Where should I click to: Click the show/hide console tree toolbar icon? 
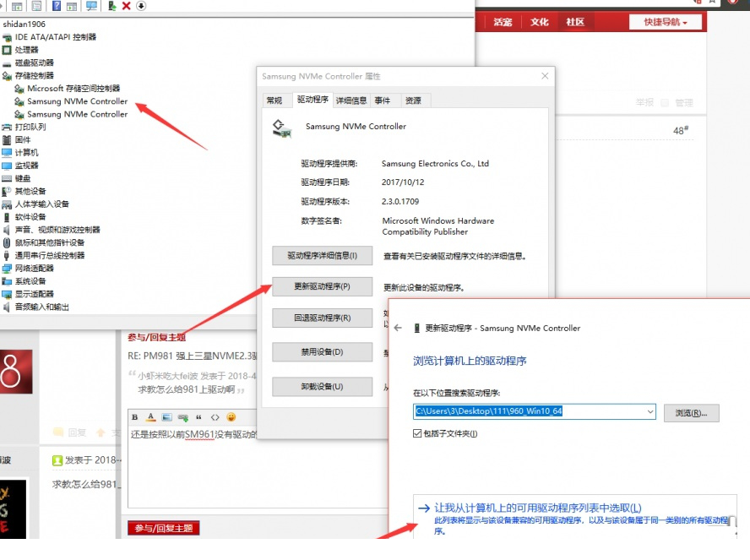click(17, 6)
